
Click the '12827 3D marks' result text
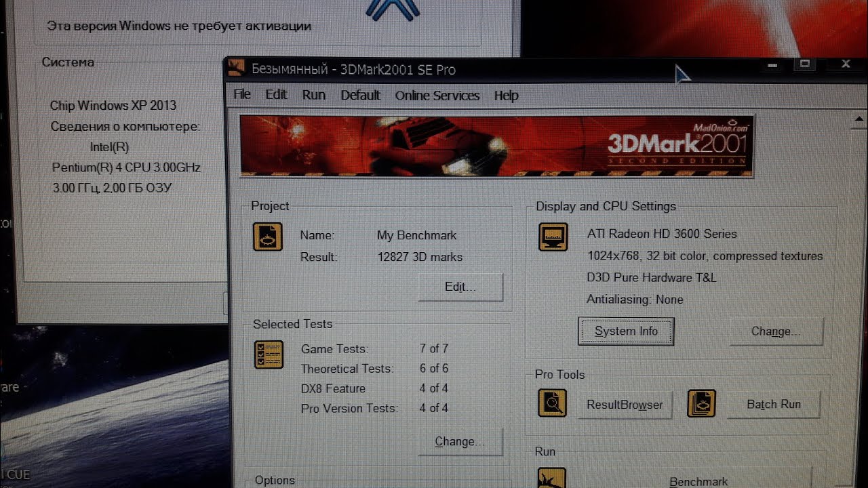420,257
